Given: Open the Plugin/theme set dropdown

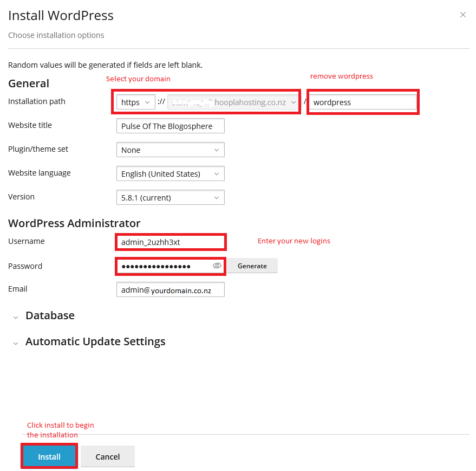Looking at the screenshot, I should [170, 150].
